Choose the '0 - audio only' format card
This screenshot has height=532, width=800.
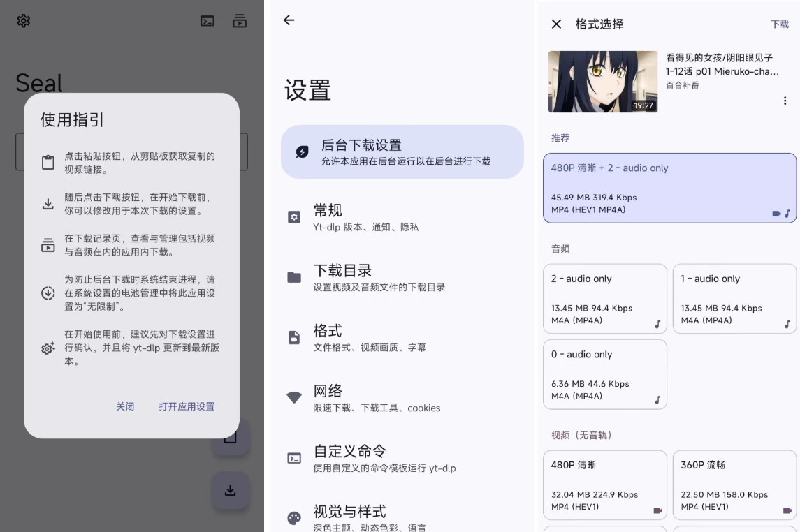click(x=604, y=374)
